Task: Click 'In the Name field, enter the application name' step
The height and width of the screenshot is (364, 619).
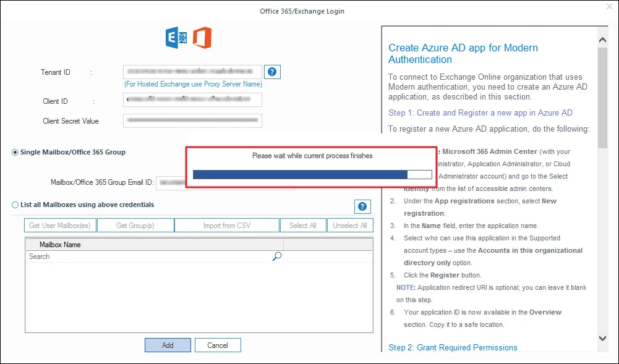Action: (x=471, y=226)
